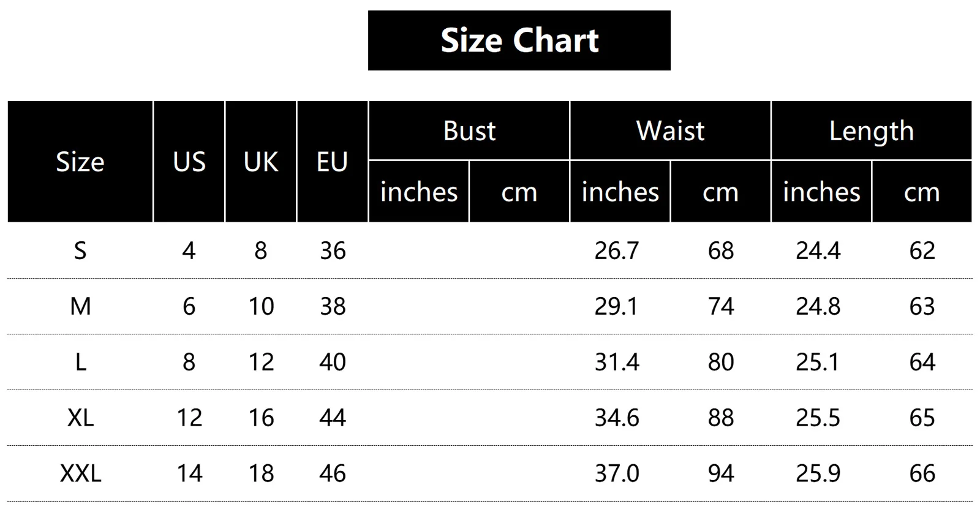Click the 62 cm length value
The image size is (980, 512).
(922, 250)
